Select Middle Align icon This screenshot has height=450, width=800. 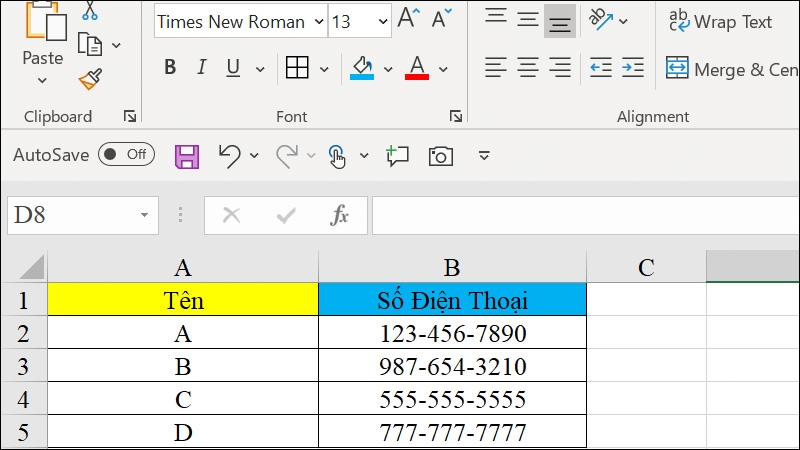[x=528, y=20]
